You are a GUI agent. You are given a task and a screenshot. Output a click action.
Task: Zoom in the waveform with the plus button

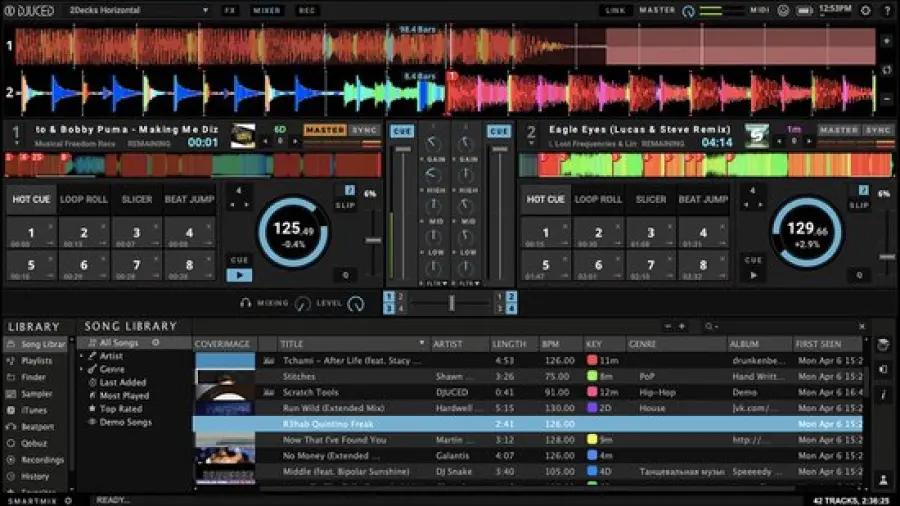[x=886, y=41]
